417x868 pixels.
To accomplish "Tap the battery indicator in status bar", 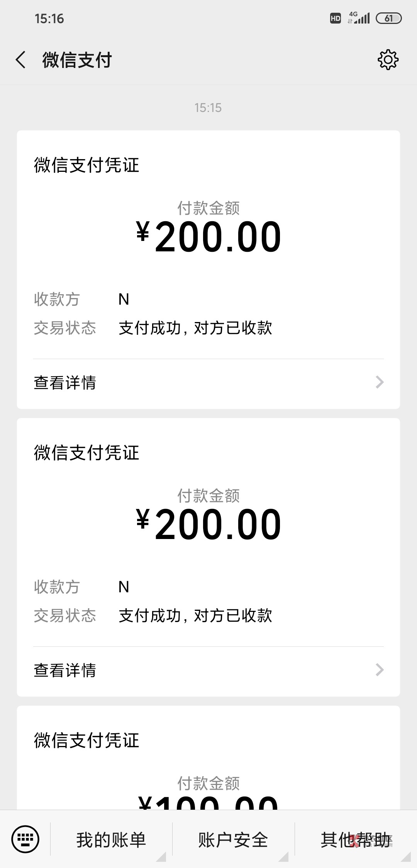I will click(388, 18).
